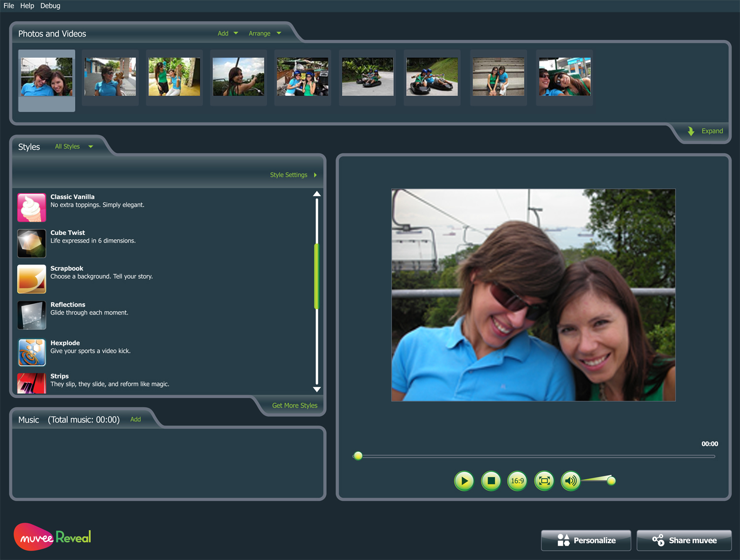
Task: Click the Share muvee button
Action: click(684, 540)
